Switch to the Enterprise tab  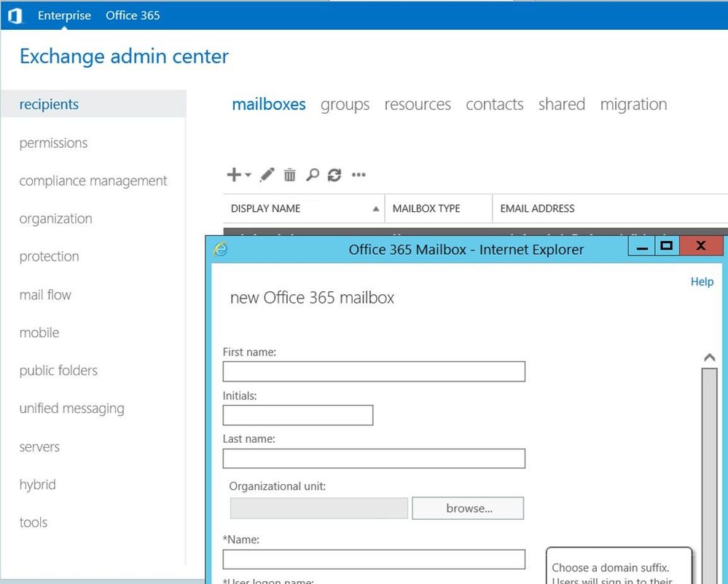coord(65,15)
